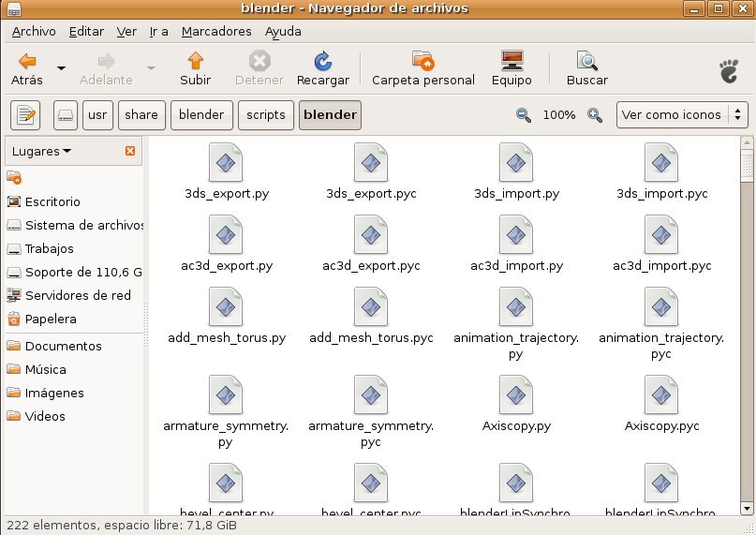Open the Ayuda menu
Image resolution: width=756 pixels, height=535 pixels.
click(x=283, y=32)
